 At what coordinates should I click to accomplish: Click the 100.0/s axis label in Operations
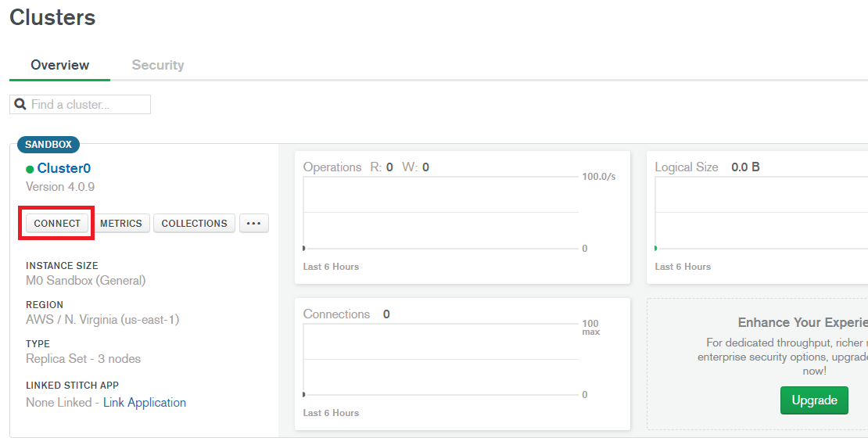(x=599, y=177)
